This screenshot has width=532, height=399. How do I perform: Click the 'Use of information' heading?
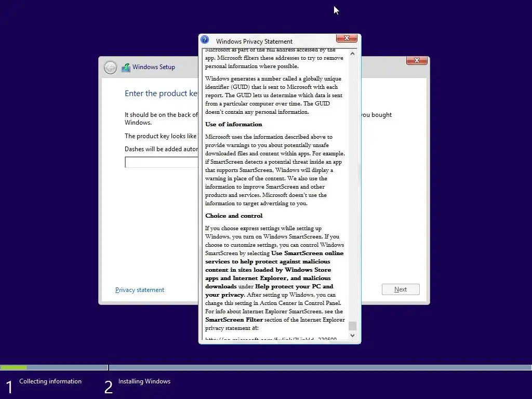(x=233, y=124)
